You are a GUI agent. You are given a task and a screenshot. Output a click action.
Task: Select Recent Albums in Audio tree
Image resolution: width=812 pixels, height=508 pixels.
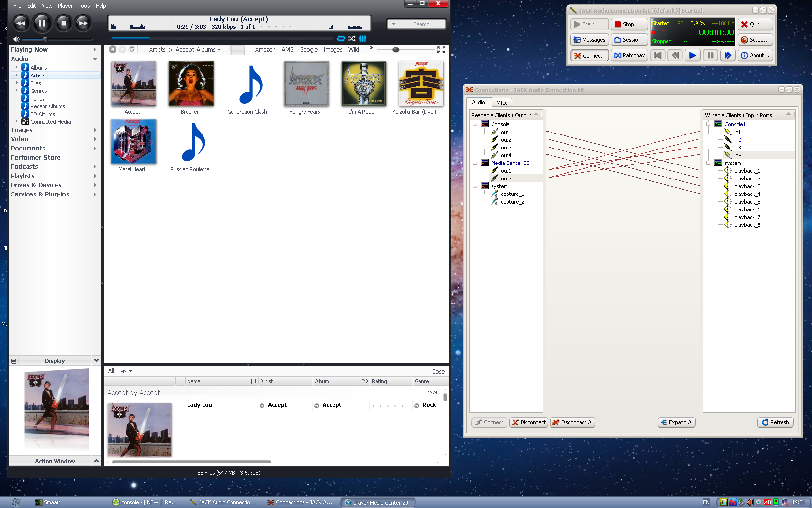tap(47, 106)
